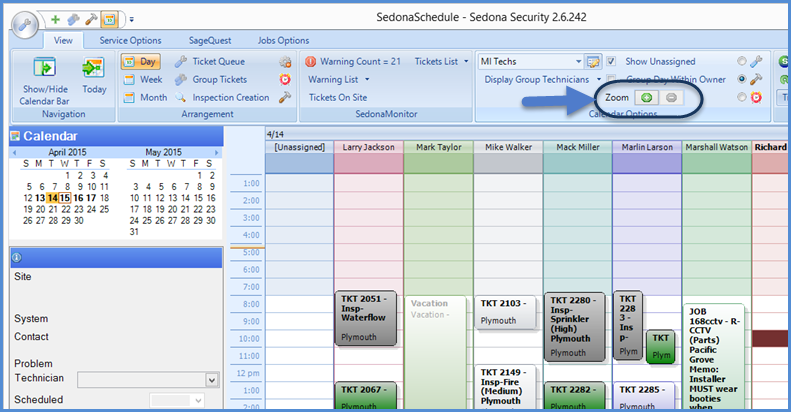Select the alarm clock radio button
Image resolution: width=791 pixels, height=412 pixels.
point(742,97)
